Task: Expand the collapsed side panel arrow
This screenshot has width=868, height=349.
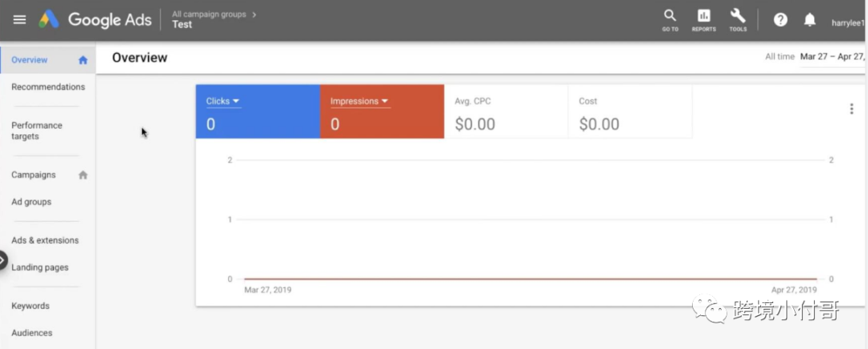Action: tap(2, 260)
